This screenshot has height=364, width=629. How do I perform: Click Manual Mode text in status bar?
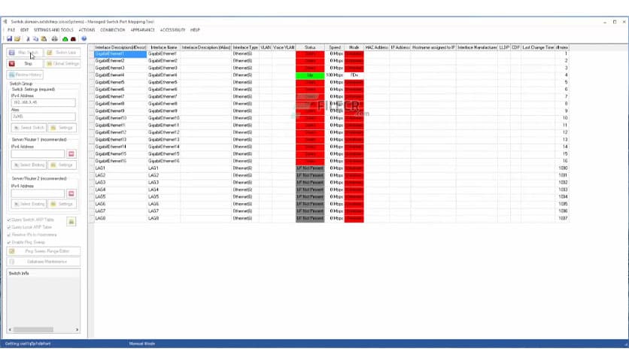[142, 344]
